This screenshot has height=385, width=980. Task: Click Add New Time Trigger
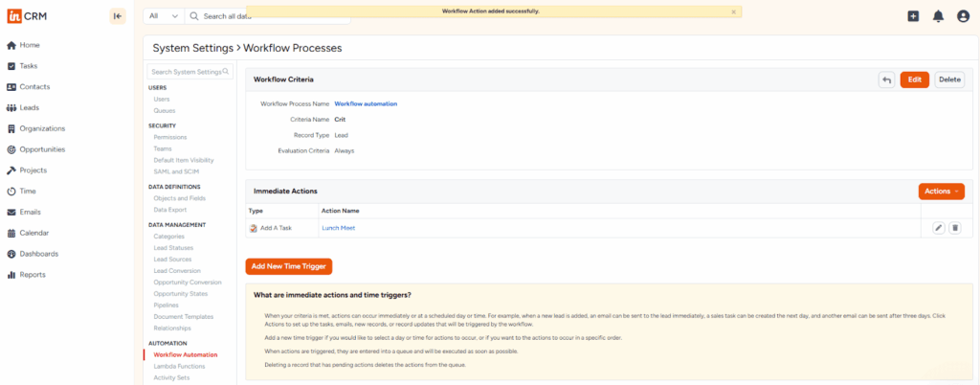(x=288, y=266)
